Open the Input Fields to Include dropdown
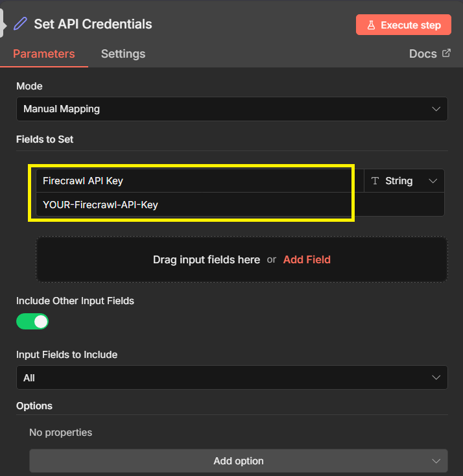The height and width of the screenshot is (476, 463). pyautogui.click(x=231, y=377)
